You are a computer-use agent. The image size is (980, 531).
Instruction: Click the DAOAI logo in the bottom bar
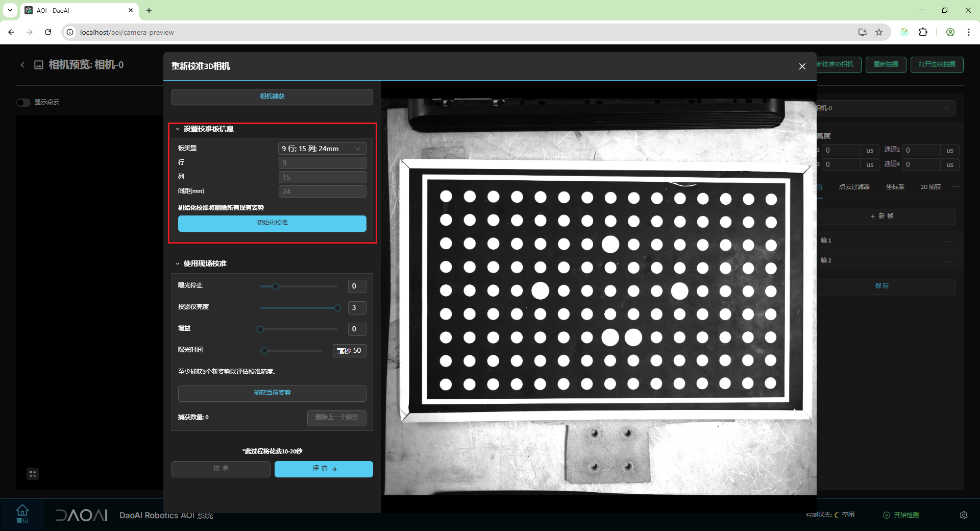click(x=82, y=515)
